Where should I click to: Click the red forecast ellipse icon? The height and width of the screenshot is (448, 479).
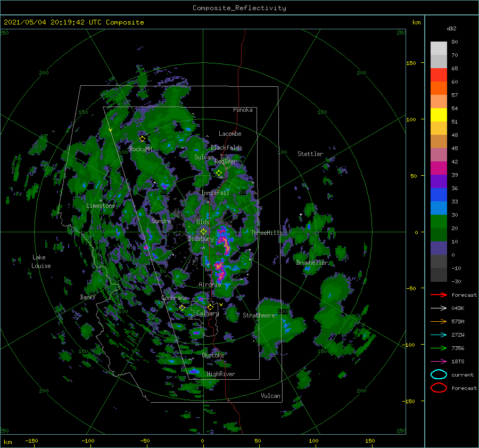click(439, 388)
